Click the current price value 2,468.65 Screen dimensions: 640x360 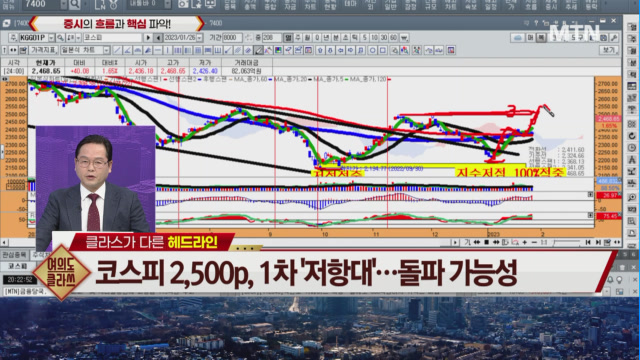[46, 71]
